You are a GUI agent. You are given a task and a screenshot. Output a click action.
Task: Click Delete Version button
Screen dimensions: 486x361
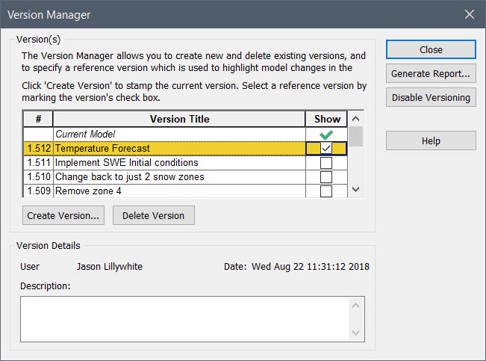click(153, 215)
